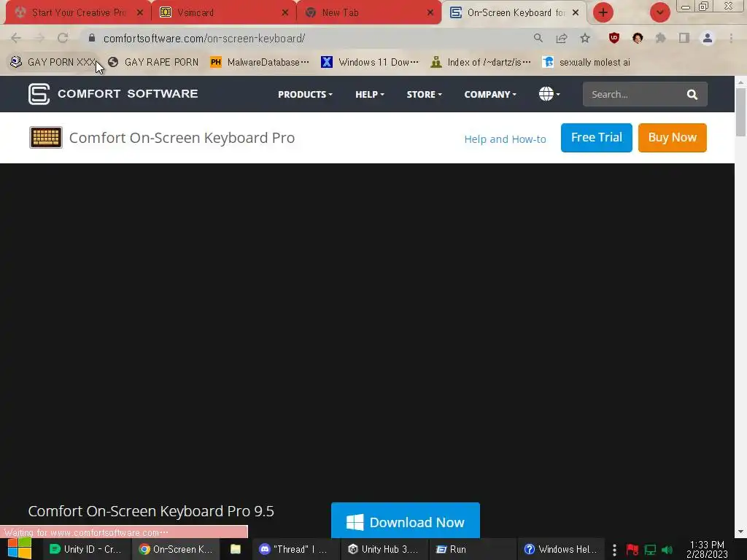Switch to Unity ID taskbar window
747x560 pixels.
(87, 549)
